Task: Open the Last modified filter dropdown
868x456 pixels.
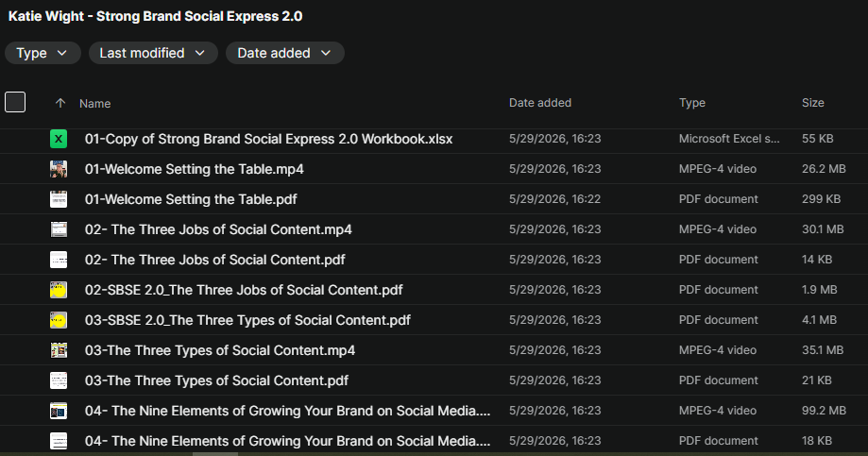Action: 153,53
